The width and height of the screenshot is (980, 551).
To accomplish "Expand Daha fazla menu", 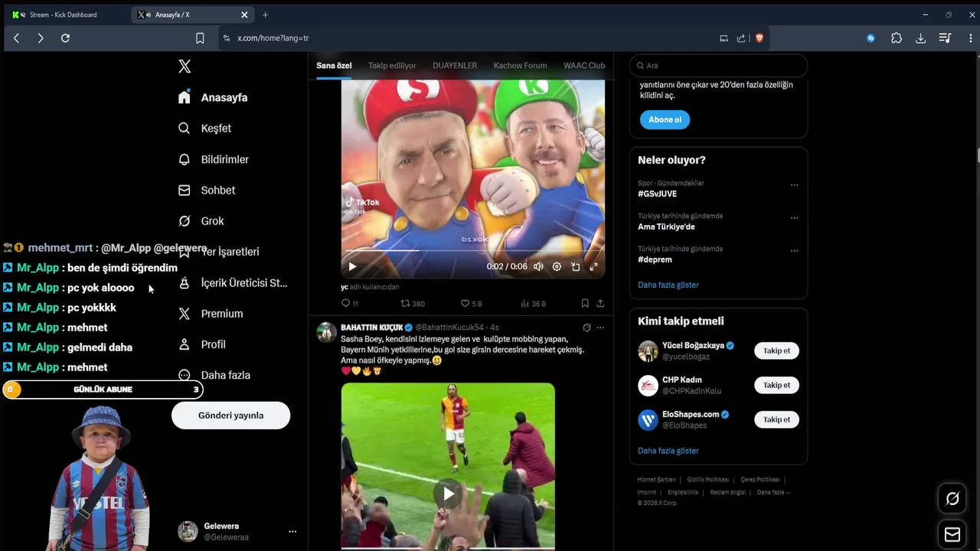I will [214, 375].
